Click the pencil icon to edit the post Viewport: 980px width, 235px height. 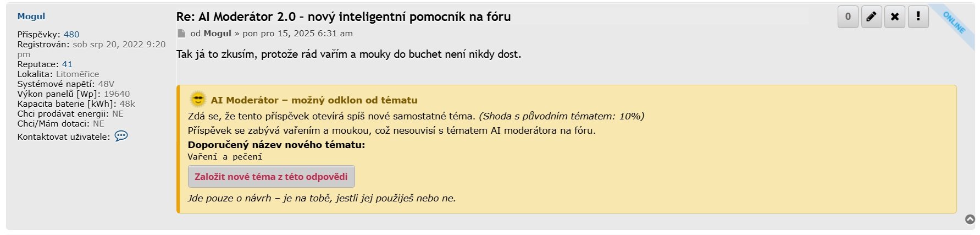point(871,17)
